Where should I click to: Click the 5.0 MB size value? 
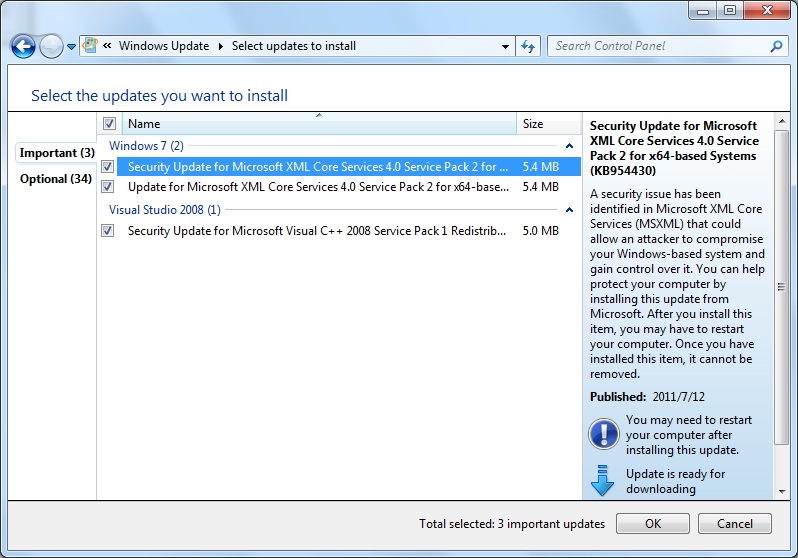pyautogui.click(x=540, y=231)
